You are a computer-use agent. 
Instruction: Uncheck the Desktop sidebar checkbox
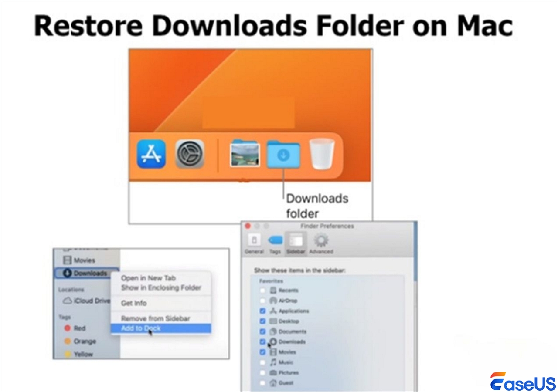point(262,321)
